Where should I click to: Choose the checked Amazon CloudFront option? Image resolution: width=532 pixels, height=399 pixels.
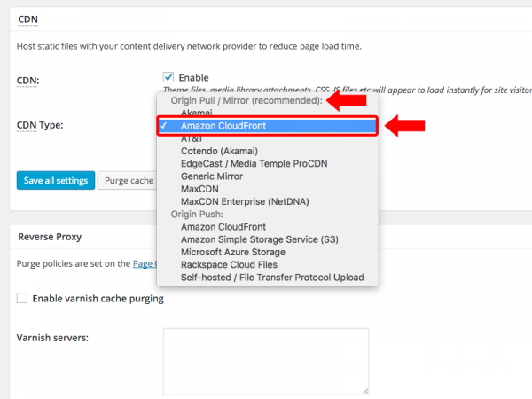268,126
